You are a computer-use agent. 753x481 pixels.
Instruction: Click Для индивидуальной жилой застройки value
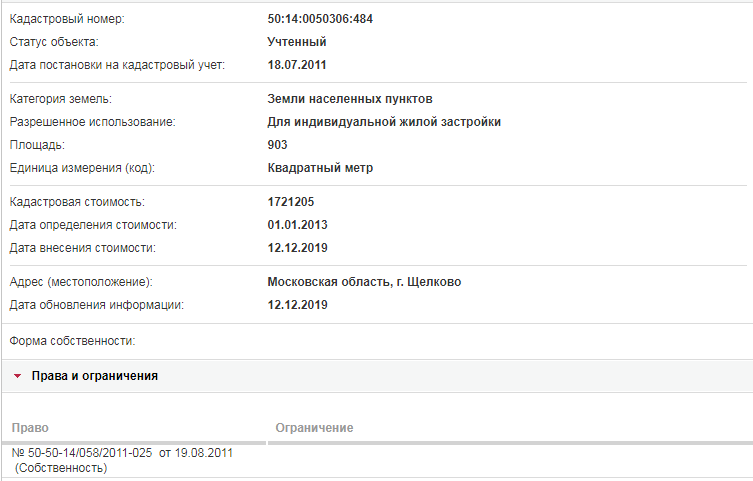[x=384, y=122]
